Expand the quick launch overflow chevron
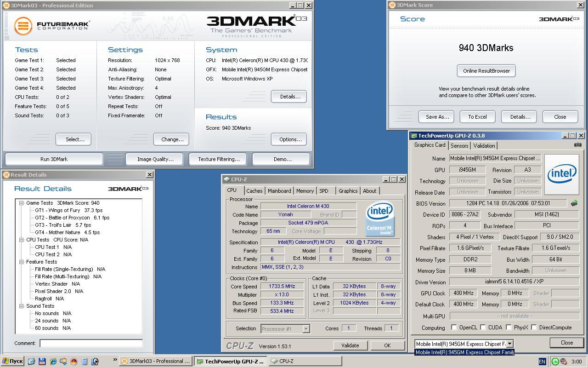This screenshot has height=368, width=588. tap(115, 360)
